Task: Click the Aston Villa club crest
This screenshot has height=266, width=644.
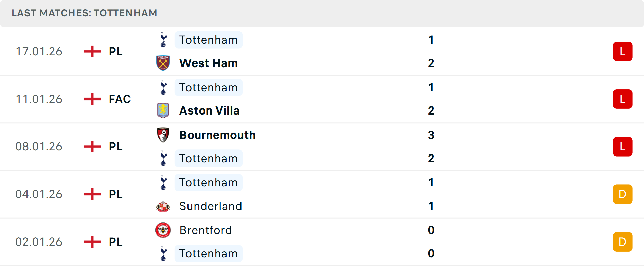Action: 163,110
